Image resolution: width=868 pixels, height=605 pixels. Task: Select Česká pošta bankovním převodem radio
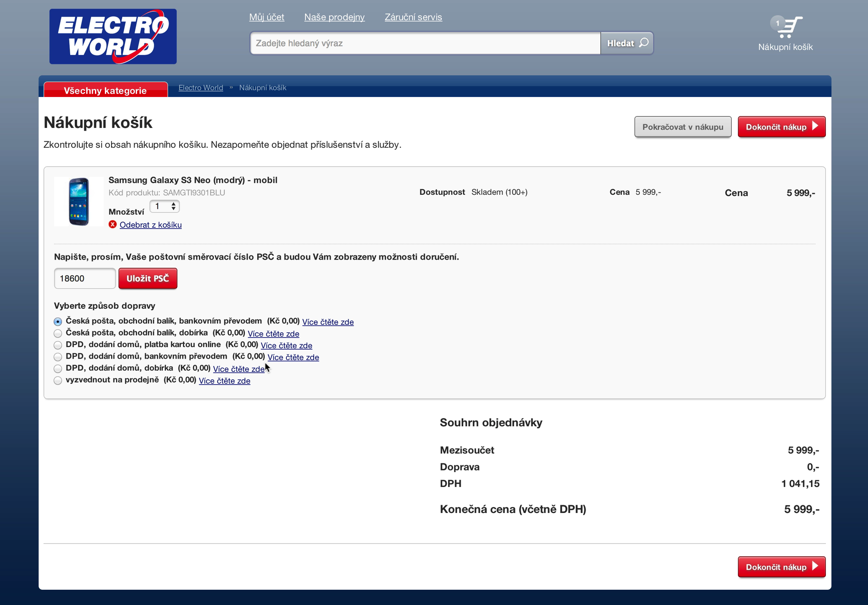coord(58,321)
